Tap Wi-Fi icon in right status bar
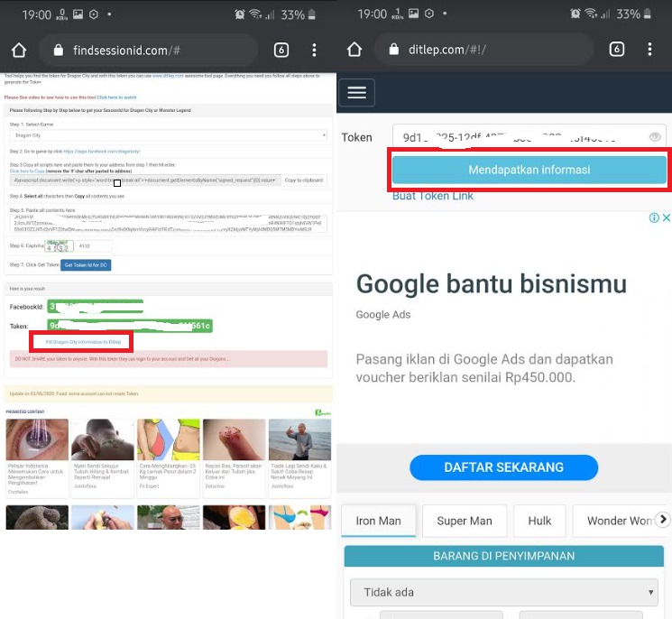The height and width of the screenshot is (619, 672). click(x=592, y=14)
